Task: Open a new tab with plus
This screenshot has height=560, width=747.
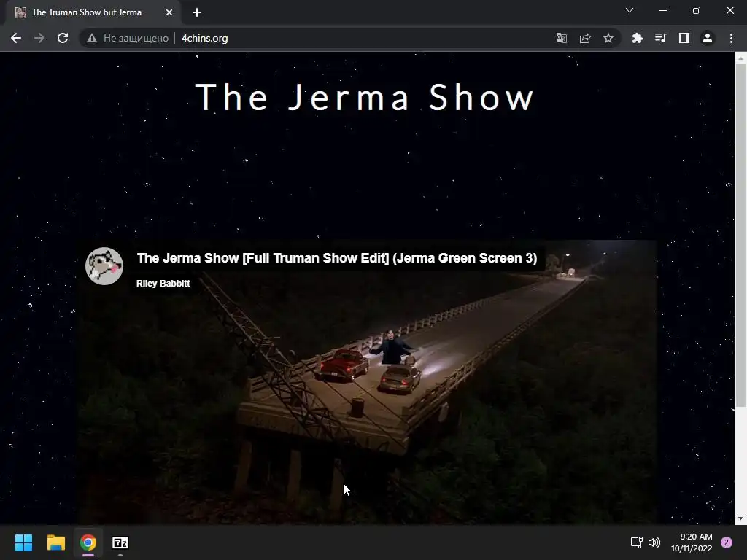Action: (197, 12)
